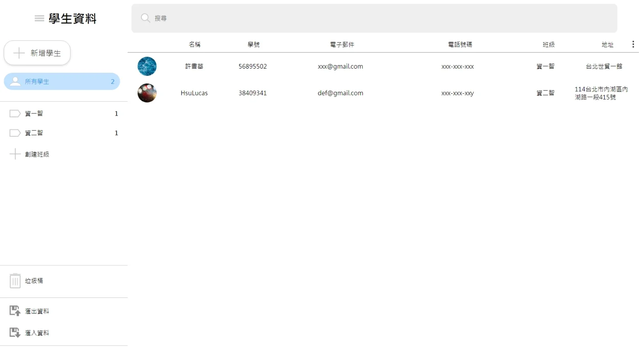This screenshot has height=364, width=639.
Task: Click the 班級 column header
Action: coord(548,45)
